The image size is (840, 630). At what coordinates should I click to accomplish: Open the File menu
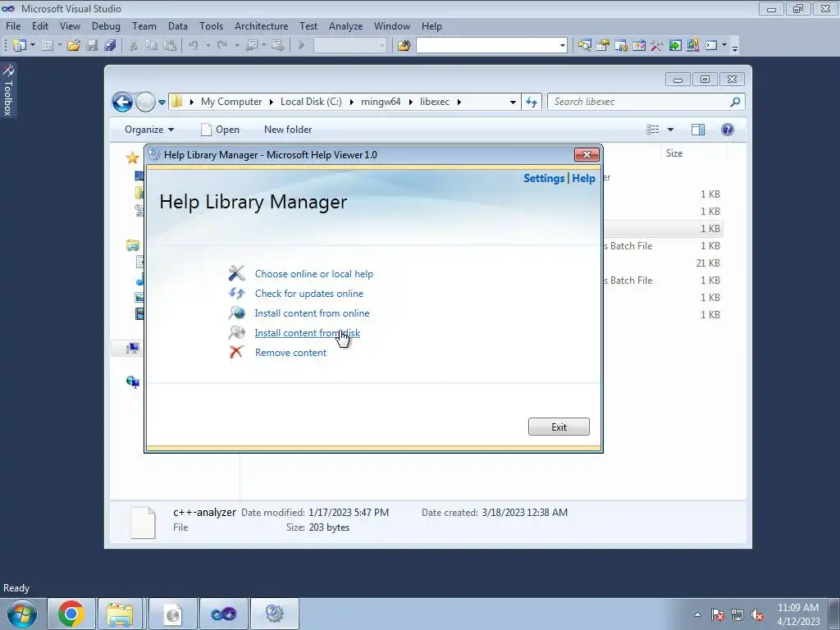[x=13, y=26]
